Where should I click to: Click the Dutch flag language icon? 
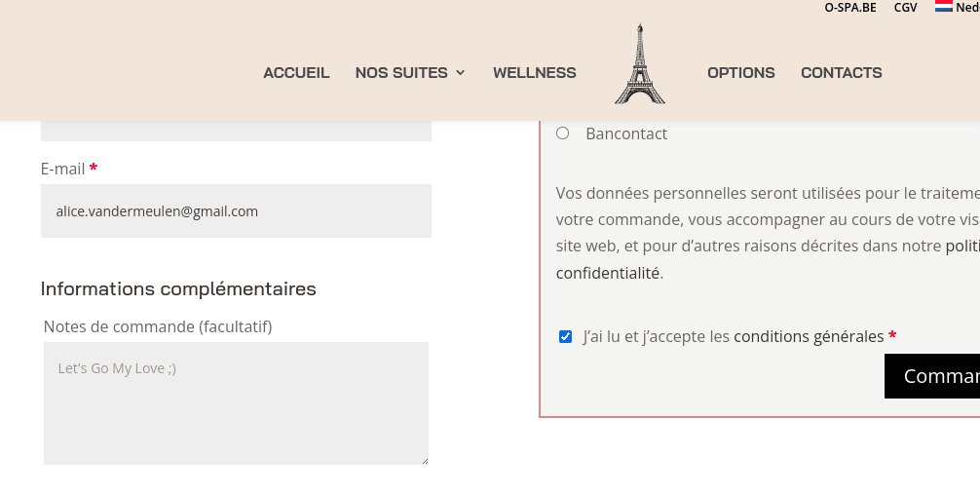click(944, 6)
